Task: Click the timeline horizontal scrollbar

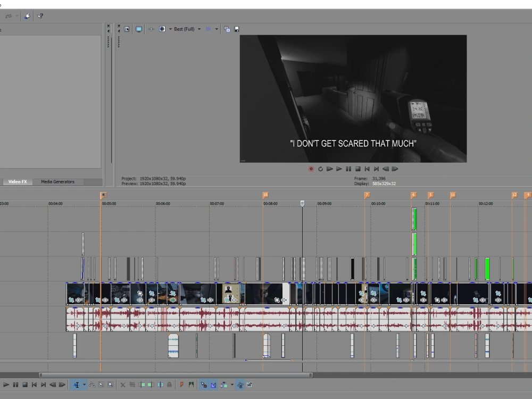Action: pyautogui.click(x=176, y=375)
